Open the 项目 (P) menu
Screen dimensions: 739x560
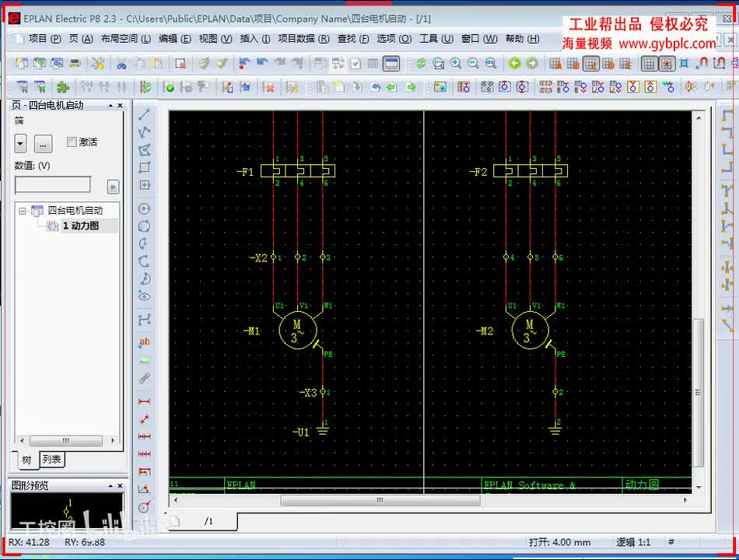[45, 39]
